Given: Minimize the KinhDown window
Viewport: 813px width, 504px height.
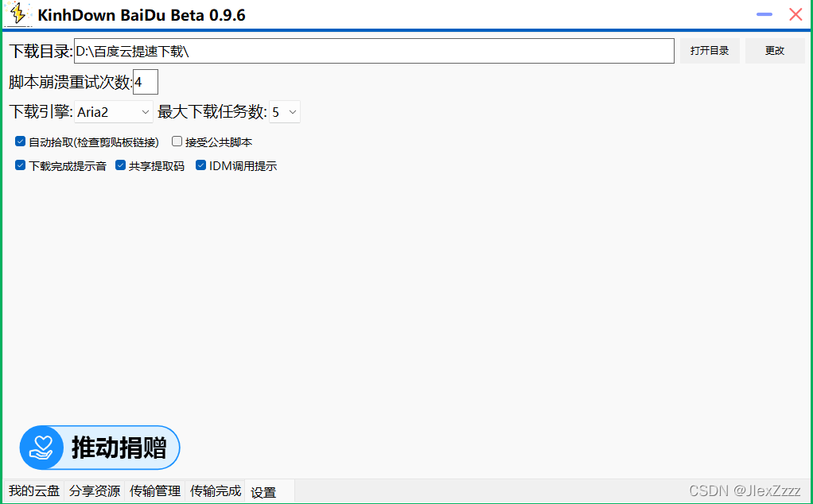Looking at the screenshot, I should (x=764, y=14).
